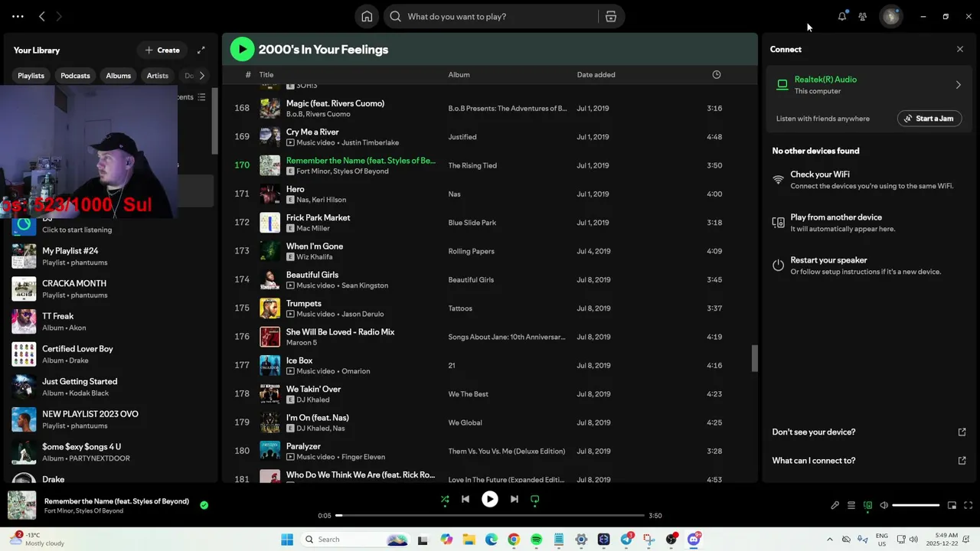Open Just Getting Started album in library
The height and width of the screenshot is (551, 980).
pyautogui.click(x=109, y=386)
